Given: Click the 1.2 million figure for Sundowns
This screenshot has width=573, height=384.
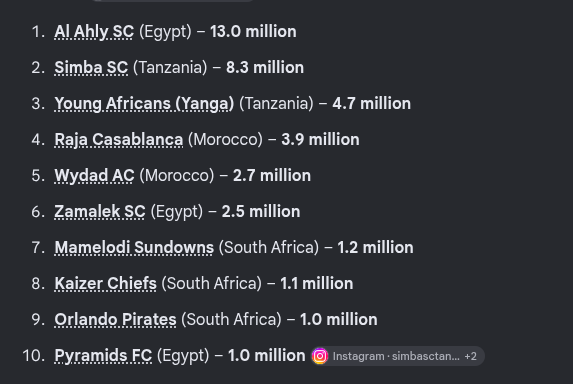Looking at the screenshot, I should tap(375, 248).
